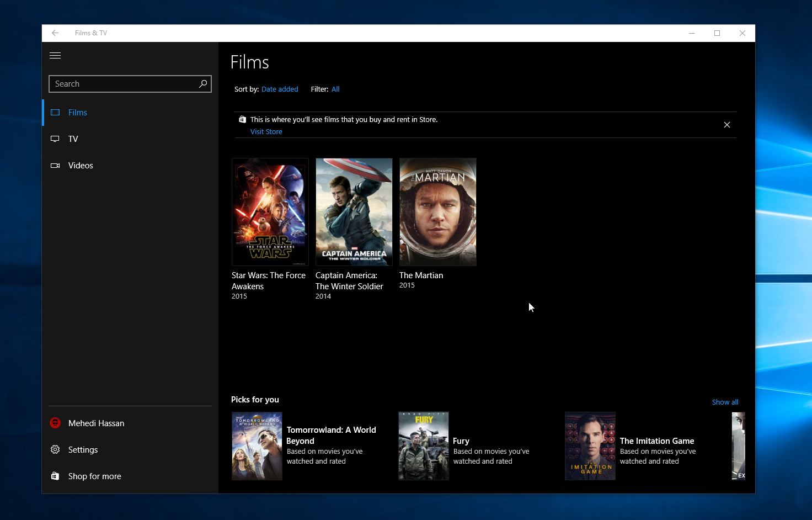Click the store bag icon in notification
The image size is (812, 520).
click(242, 119)
